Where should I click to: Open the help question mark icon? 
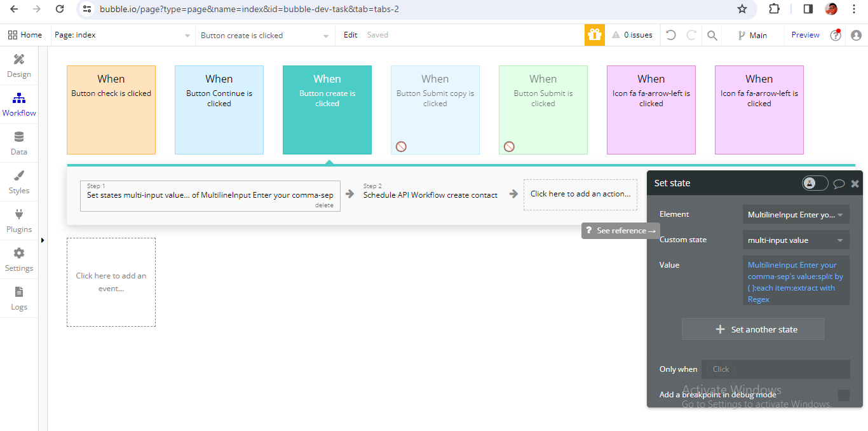(836, 36)
